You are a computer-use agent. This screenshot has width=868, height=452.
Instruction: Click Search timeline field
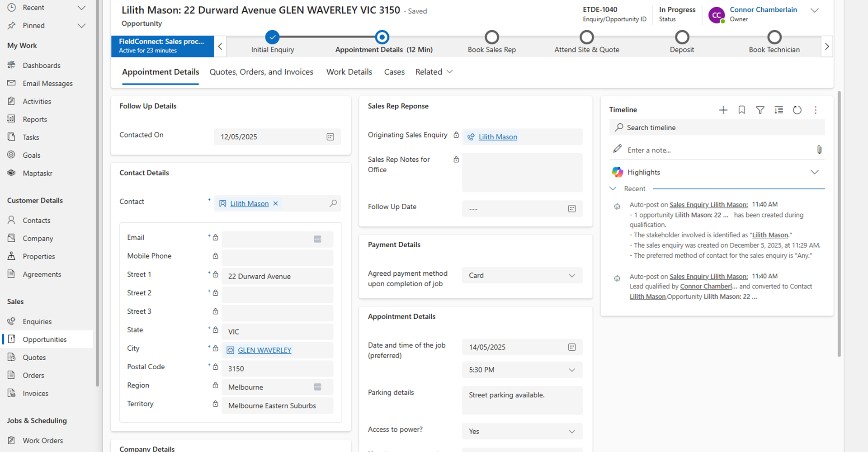click(717, 127)
